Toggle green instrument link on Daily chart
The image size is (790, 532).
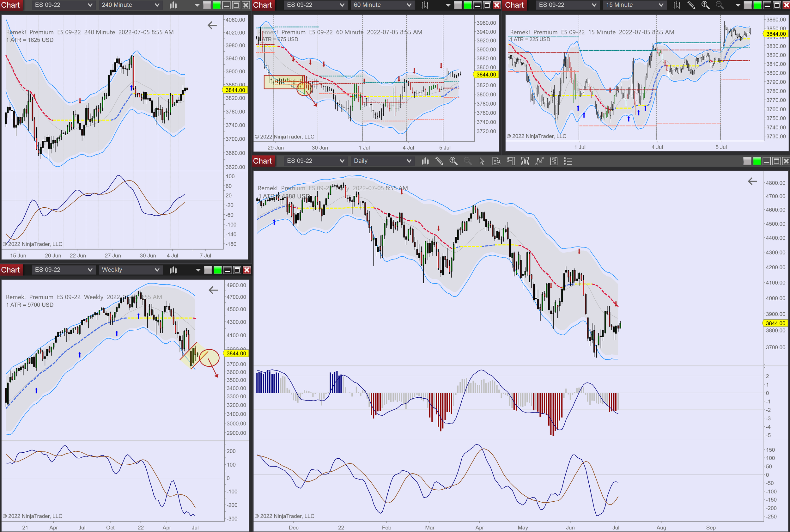757,161
